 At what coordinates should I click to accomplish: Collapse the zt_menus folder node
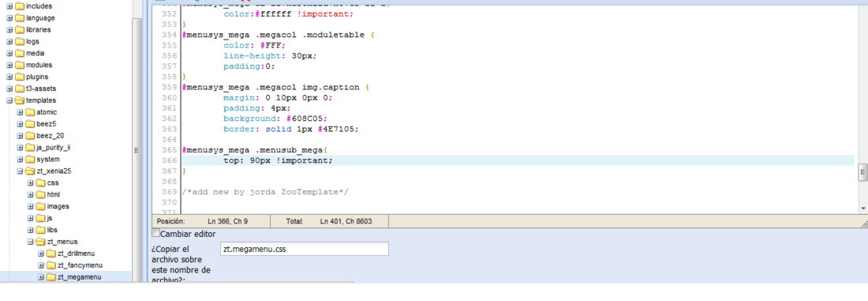point(31,242)
